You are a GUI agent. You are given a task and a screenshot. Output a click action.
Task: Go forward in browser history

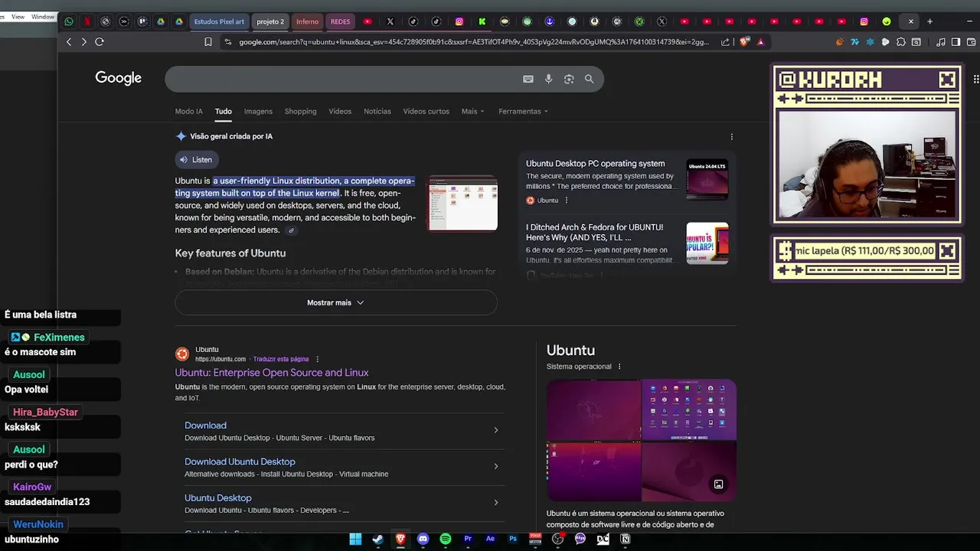coord(83,42)
